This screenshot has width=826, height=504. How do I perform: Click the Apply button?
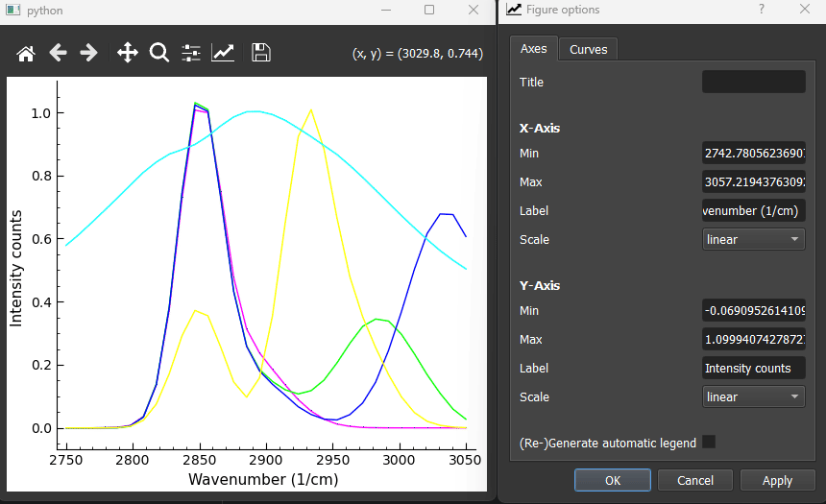pos(778,480)
